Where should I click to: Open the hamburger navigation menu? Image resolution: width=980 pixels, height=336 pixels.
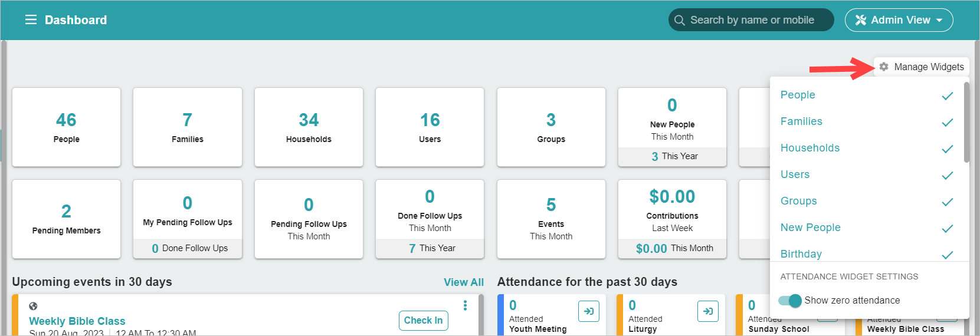[x=31, y=20]
